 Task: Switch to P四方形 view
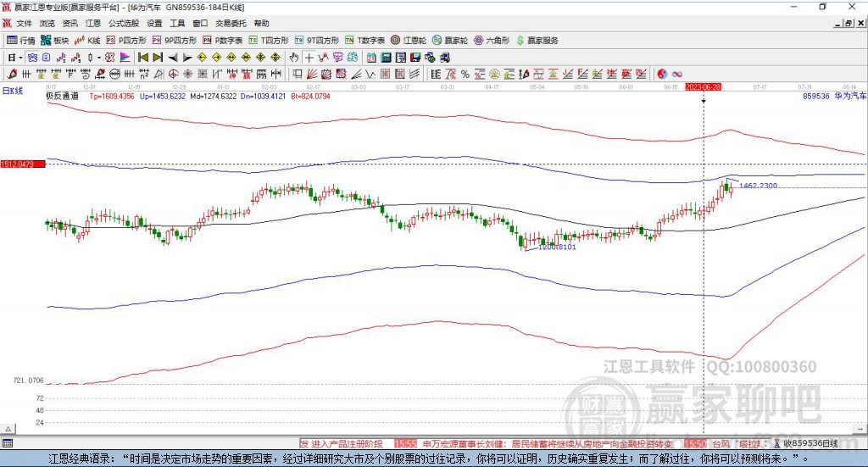[127, 40]
